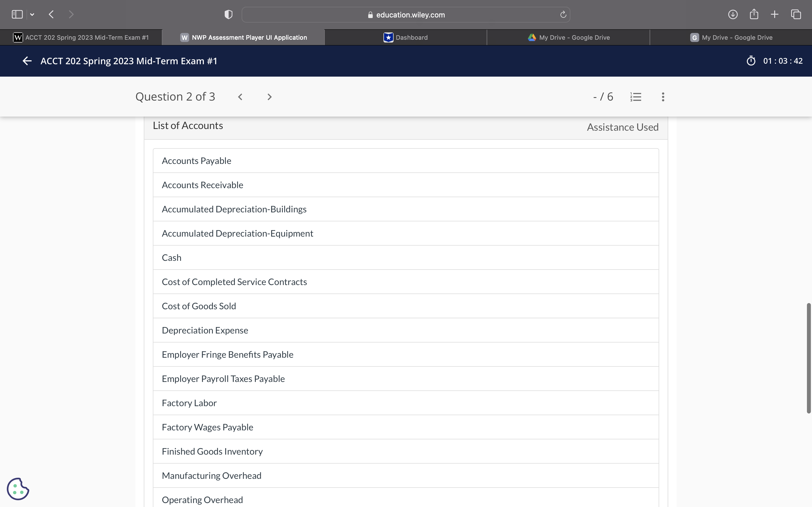Open cookie preferences icon

[18, 489]
